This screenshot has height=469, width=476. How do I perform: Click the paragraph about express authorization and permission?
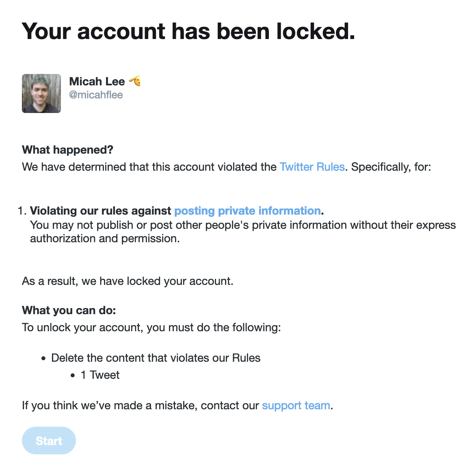tap(243, 232)
